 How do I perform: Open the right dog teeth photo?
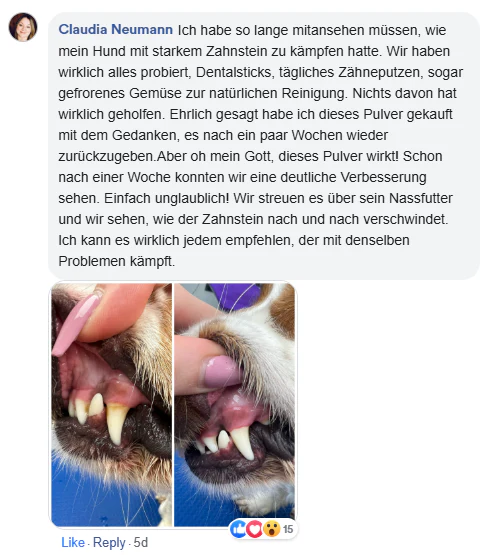(x=234, y=405)
